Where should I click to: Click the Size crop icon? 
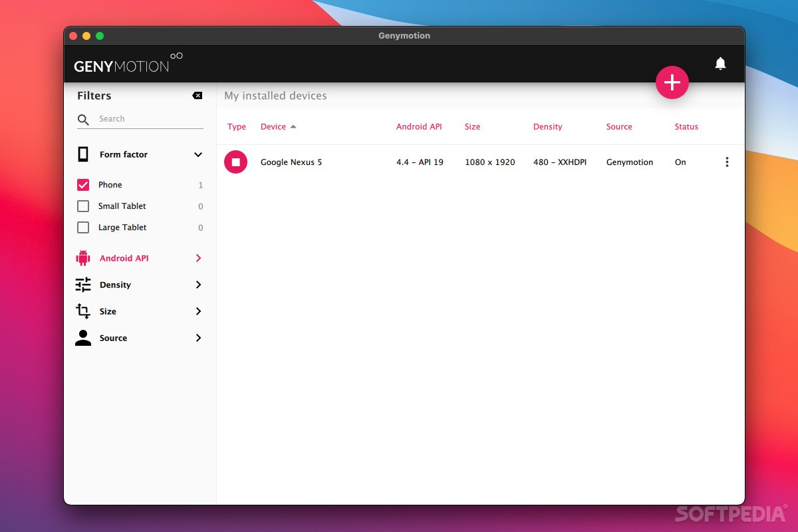(x=83, y=311)
